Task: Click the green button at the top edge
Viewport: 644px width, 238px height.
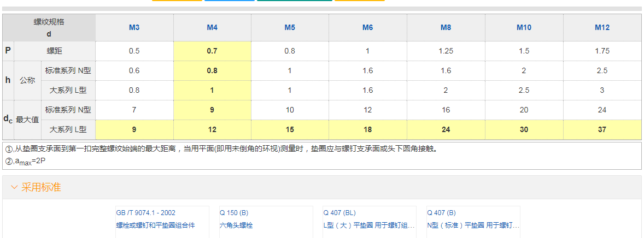Action: (x=294, y=1)
